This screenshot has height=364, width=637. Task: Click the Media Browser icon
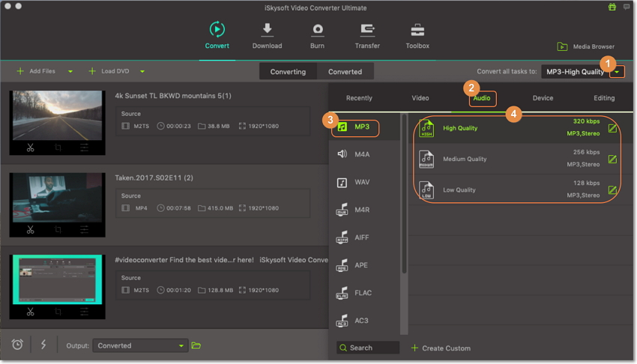pyautogui.click(x=562, y=46)
